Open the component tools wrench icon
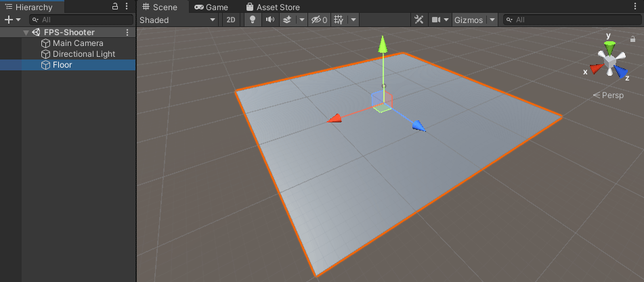The width and height of the screenshot is (644, 282). coord(418,20)
